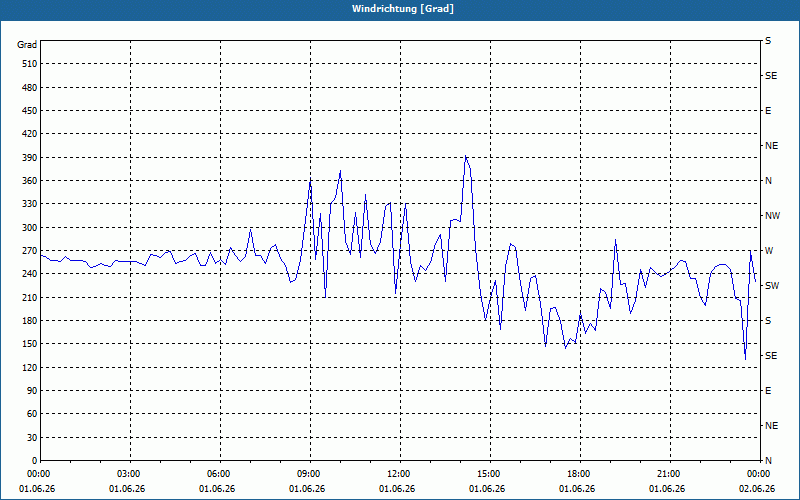The image size is (800, 500).
Task: Click the 210 tick label
Action: click(30, 297)
